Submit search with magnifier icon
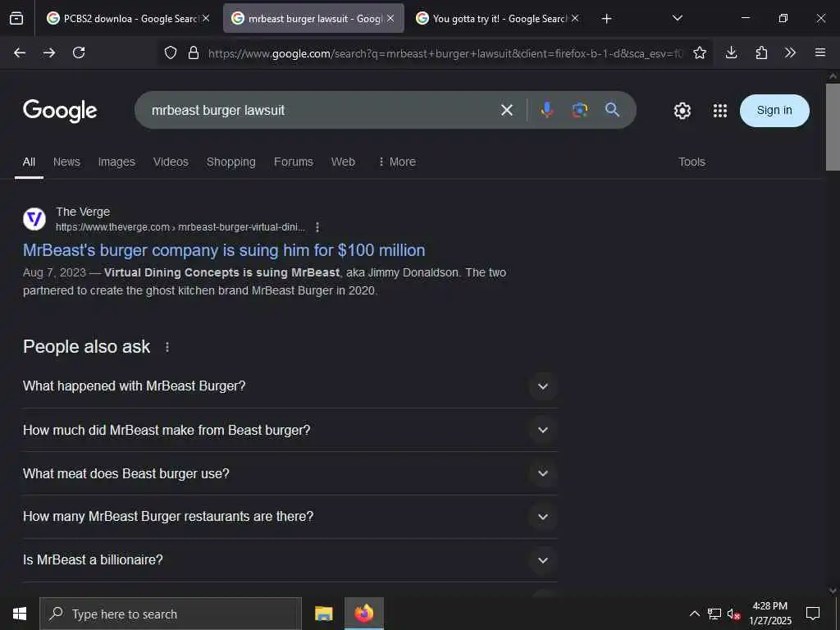Viewport: 840px width, 630px height. [x=612, y=110]
